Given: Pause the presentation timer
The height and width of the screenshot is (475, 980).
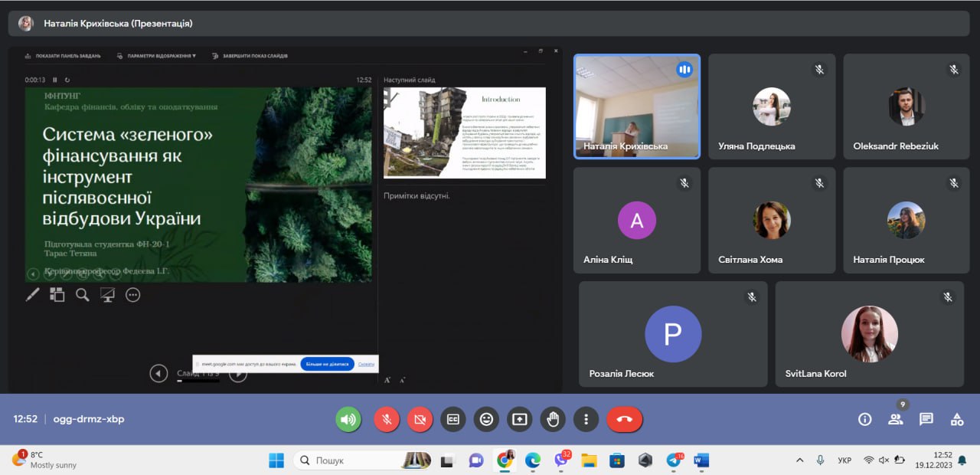Looking at the screenshot, I should point(55,80).
